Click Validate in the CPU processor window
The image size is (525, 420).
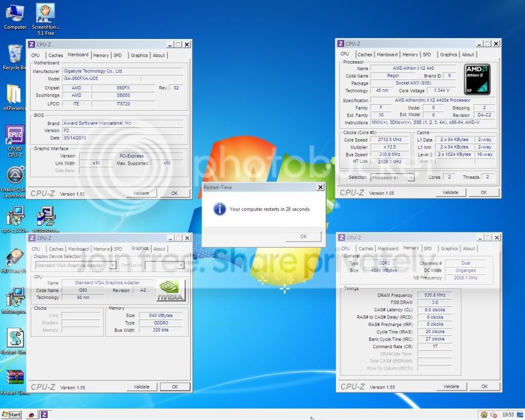tap(450, 193)
